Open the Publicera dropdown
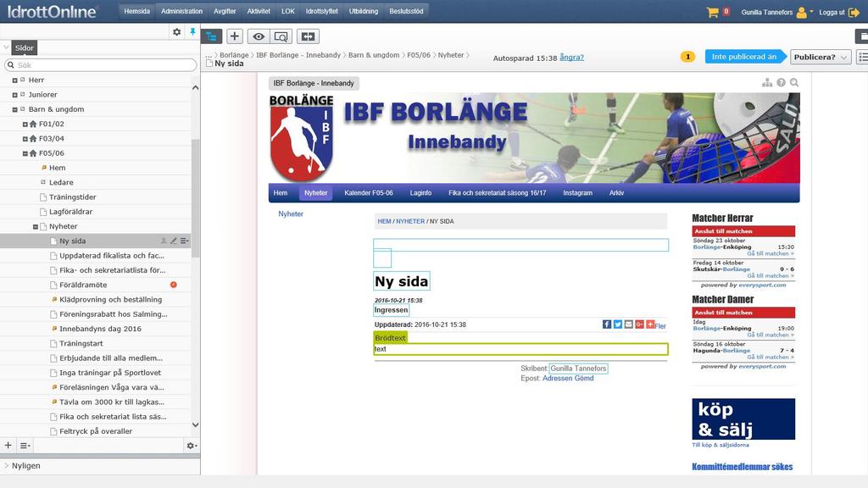868x488 pixels. coord(821,57)
